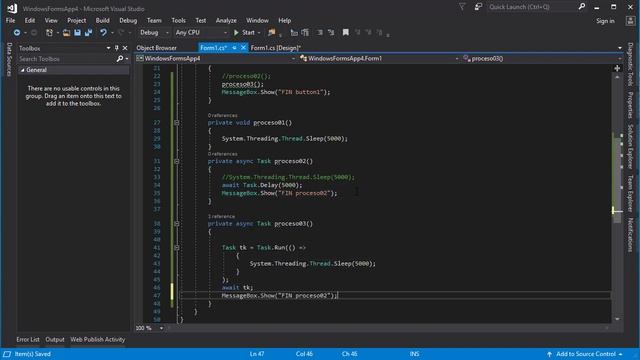The width and height of the screenshot is (640, 360).
Task: Close the Form1.cs tab
Action: click(x=243, y=48)
